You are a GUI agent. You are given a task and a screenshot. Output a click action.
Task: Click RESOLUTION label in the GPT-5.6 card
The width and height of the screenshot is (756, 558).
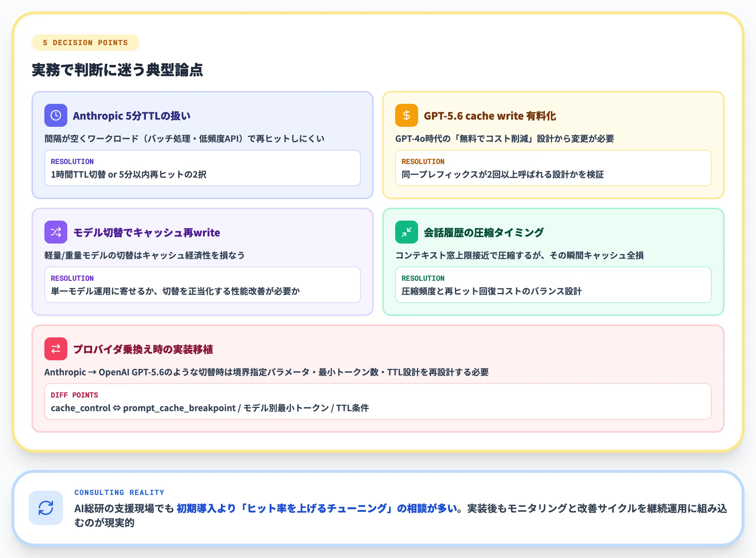coord(423,162)
